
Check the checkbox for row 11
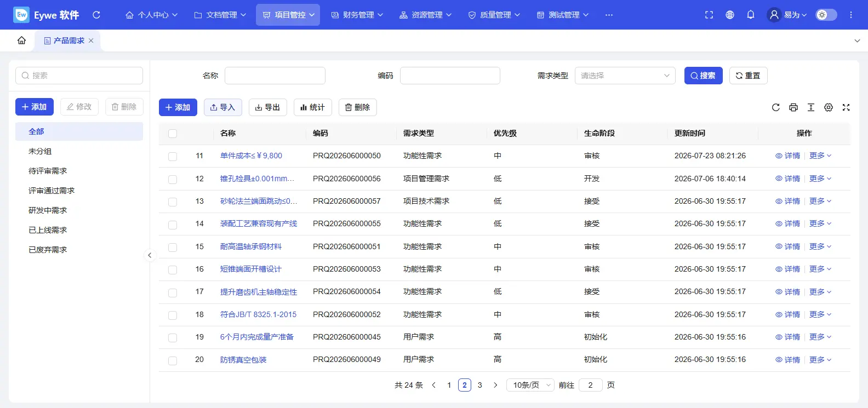point(173,157)
